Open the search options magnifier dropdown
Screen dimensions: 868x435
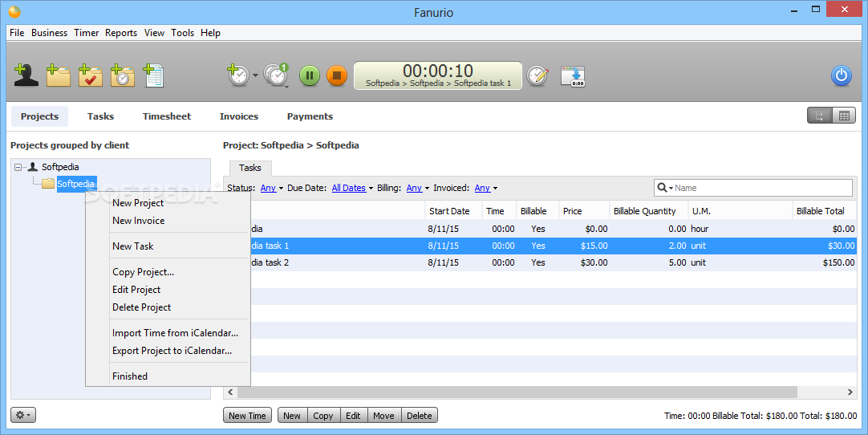[x=665, y=188]
